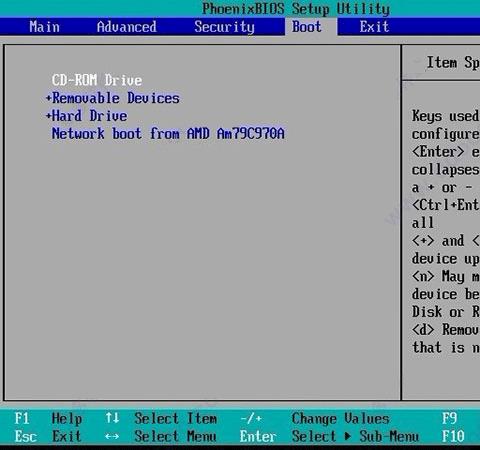
Task: Click the Sub-Menu triangle arrow icon
Action: (348, 436)
